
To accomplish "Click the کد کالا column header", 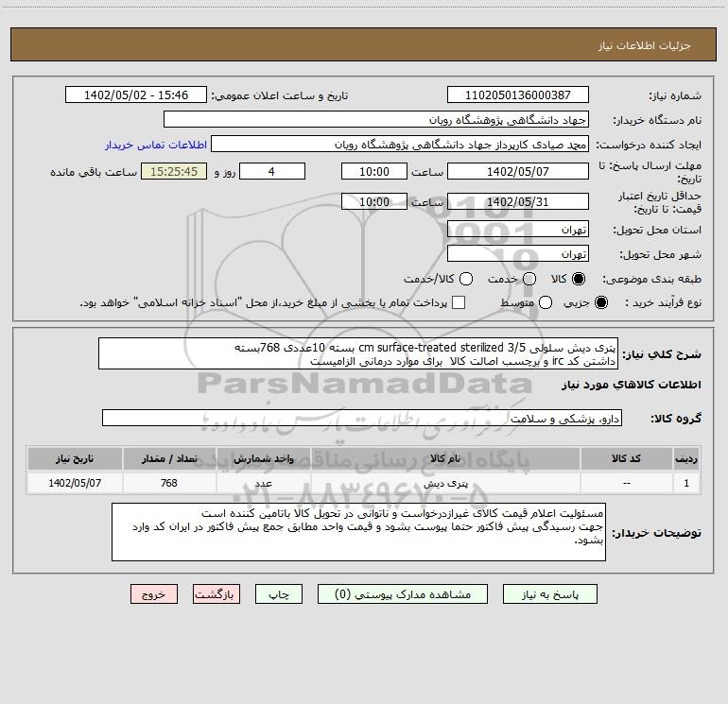I will click(x=626, y=458).
